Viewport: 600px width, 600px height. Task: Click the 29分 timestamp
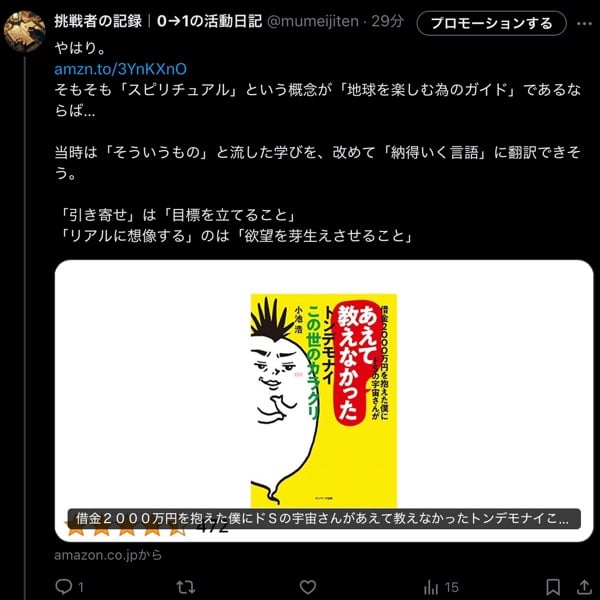388,21
